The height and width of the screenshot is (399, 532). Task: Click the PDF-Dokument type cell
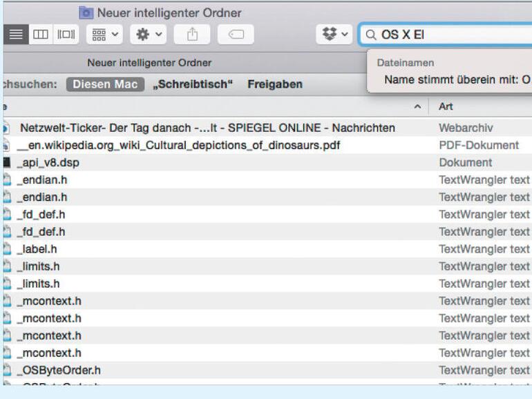click(x=479, y=146)
